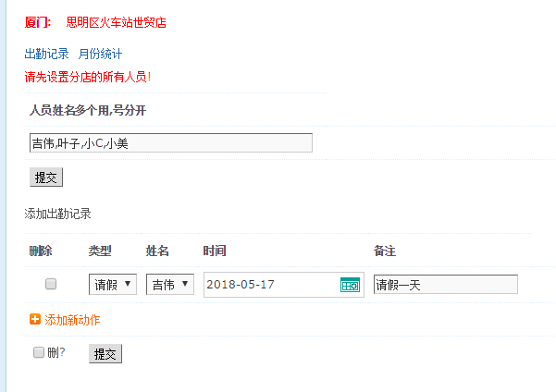This screenshot has width=556, height=392.
Task: Click the 厦门 city label
Action: click(39, 22)
